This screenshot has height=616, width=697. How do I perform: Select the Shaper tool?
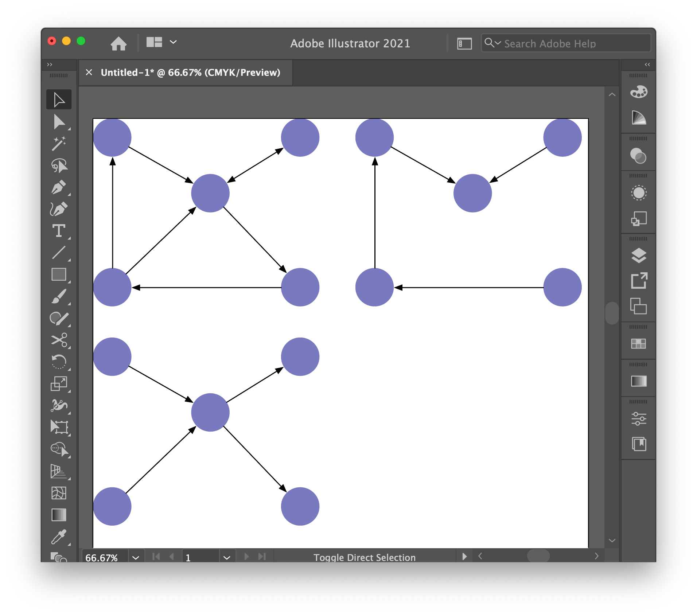tap(59, 318)
